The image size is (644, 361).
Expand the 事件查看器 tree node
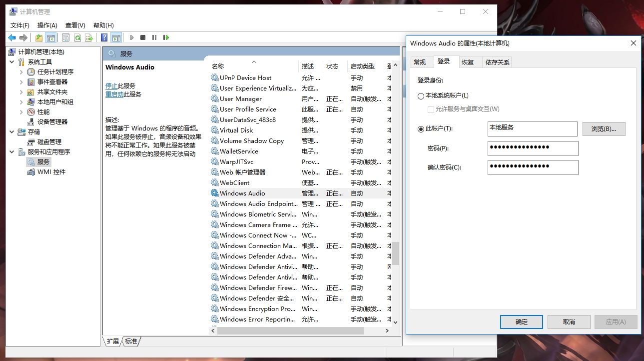coord(21,82)
